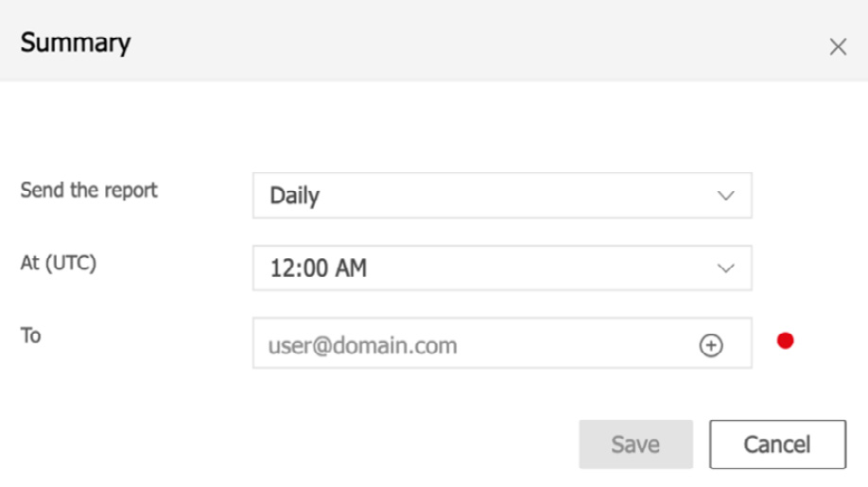Click the "At (UTC)" label

coord(59,263)
